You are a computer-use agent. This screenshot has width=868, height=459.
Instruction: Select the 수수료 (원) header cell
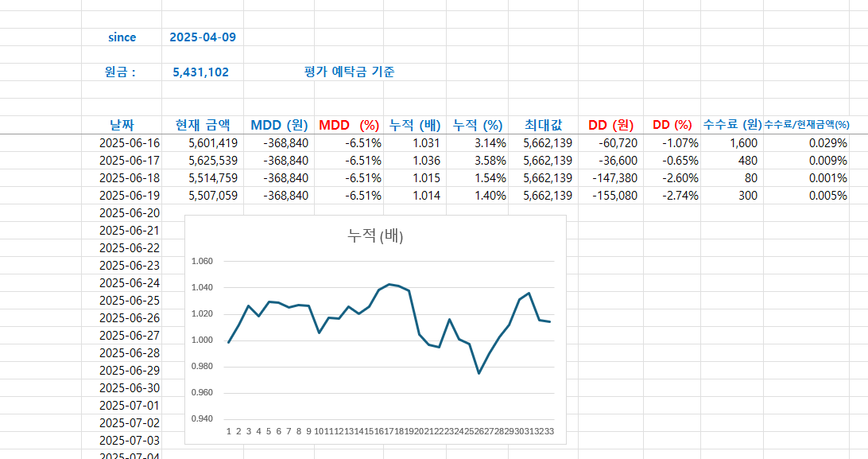(x=732, y=125)
